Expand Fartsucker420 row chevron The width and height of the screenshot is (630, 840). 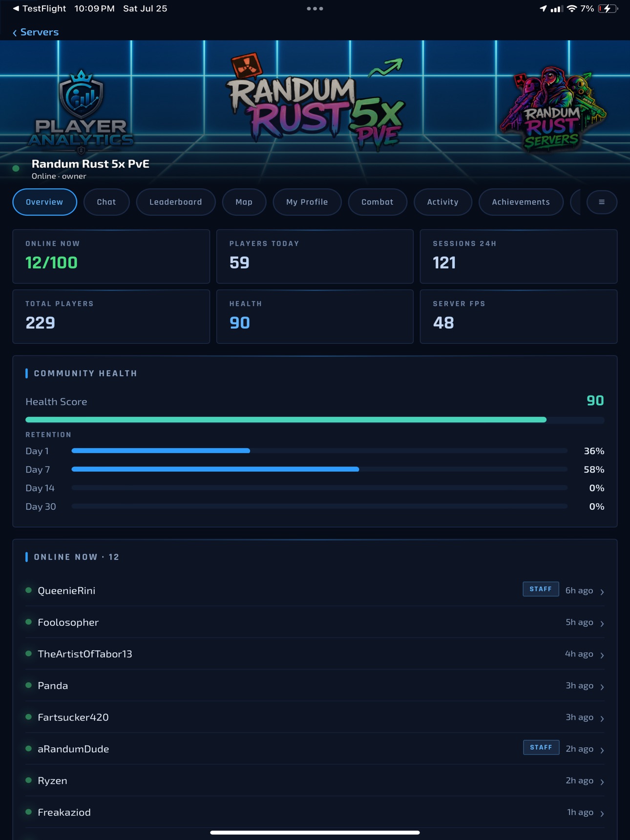(x=602, y=718)
